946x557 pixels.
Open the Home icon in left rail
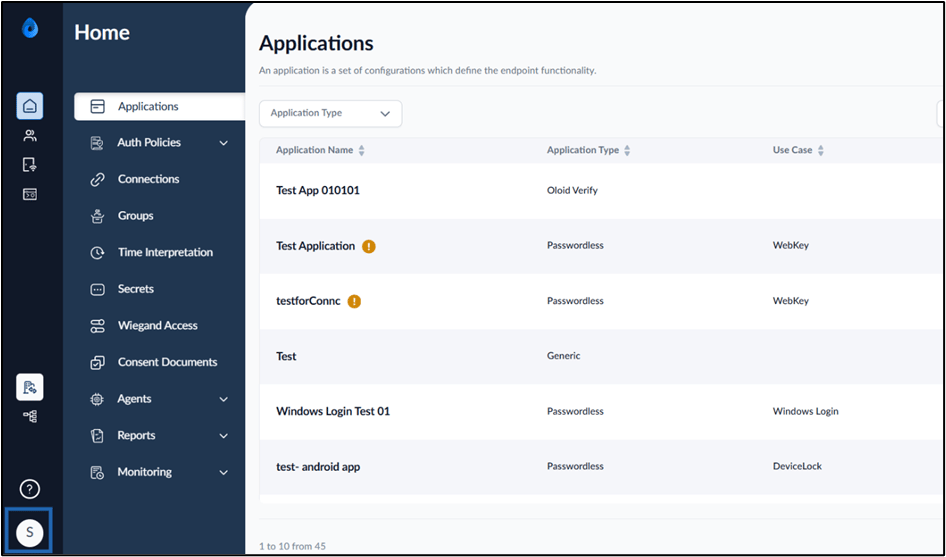(30, 106)
